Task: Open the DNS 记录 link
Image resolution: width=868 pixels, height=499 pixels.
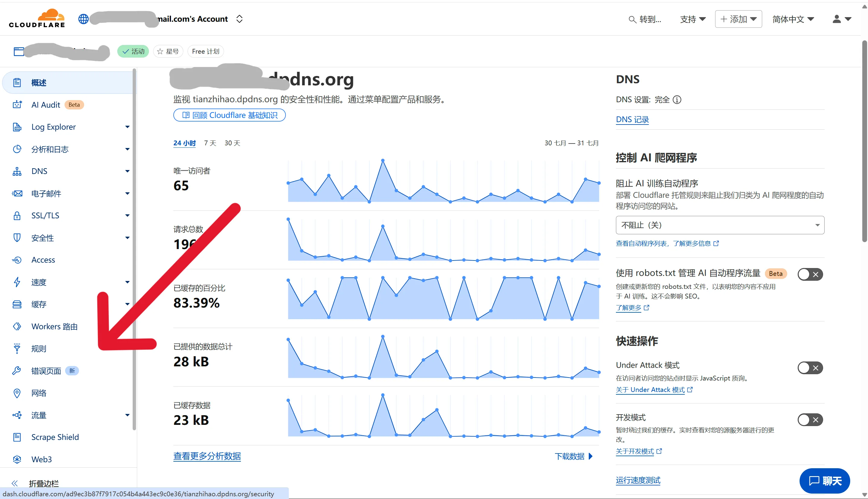Action: [632, 120]
